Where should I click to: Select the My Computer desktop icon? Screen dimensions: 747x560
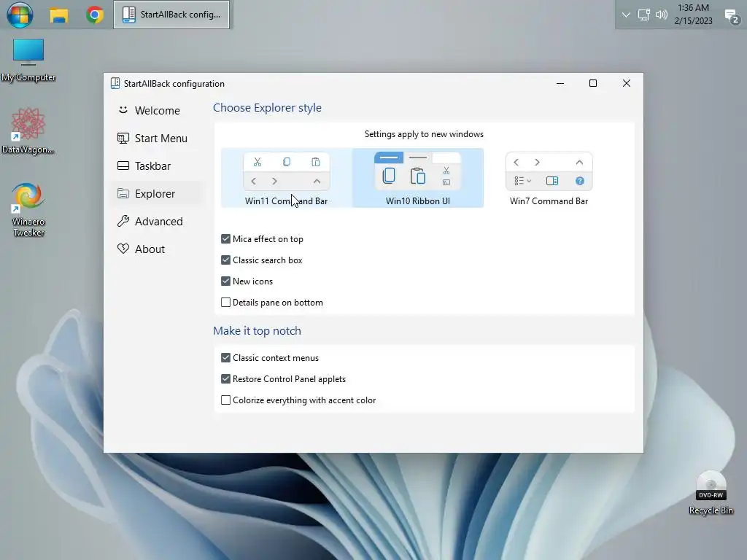pos(28,61)
